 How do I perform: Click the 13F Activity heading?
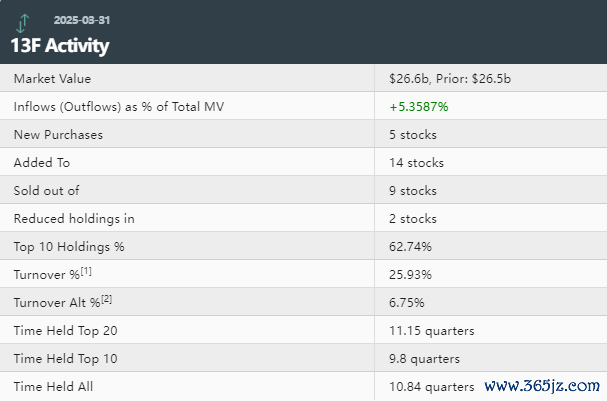[x=60, y=45]
